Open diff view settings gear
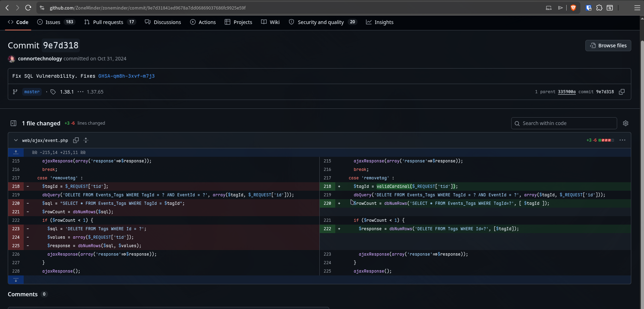Screen dimensions: 644x309 [626, 123]
